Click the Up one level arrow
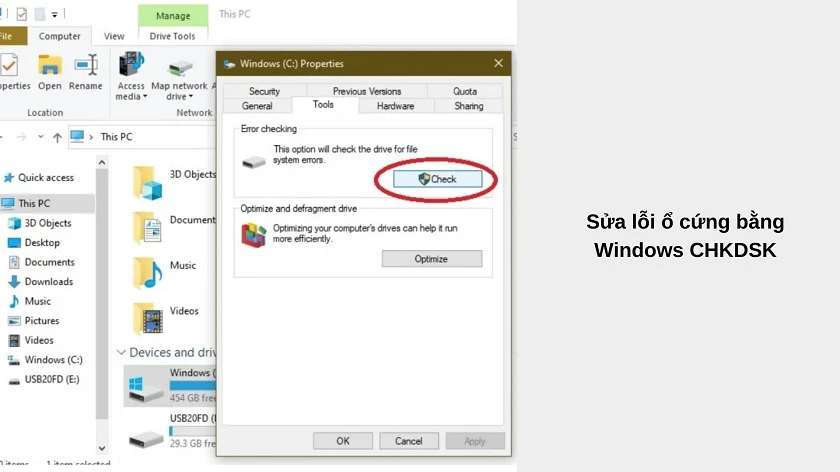Image resolution: width=840 pixels, height=472 pixels. click(57, 137)
